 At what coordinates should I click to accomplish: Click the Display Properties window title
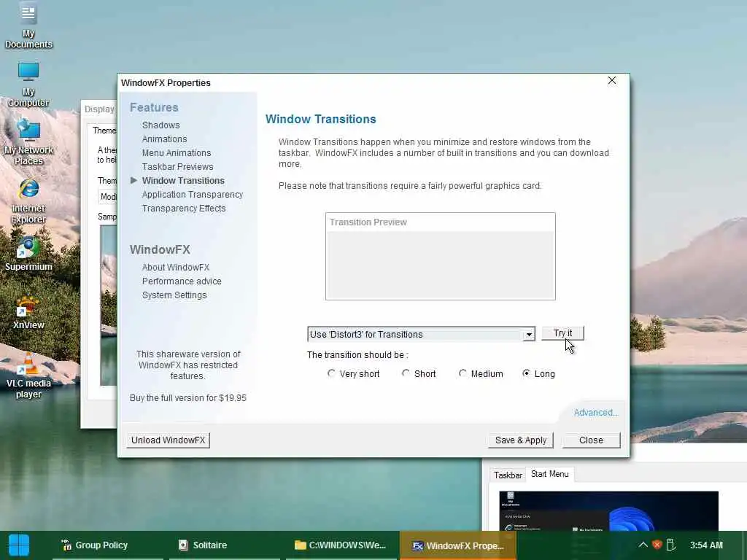pyautogui.click(x=99, y=109)
